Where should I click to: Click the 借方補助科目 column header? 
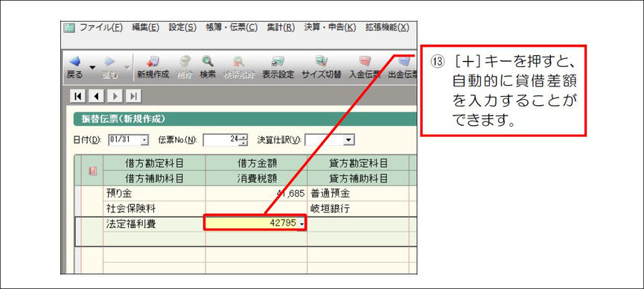click(x=154, y=179)
